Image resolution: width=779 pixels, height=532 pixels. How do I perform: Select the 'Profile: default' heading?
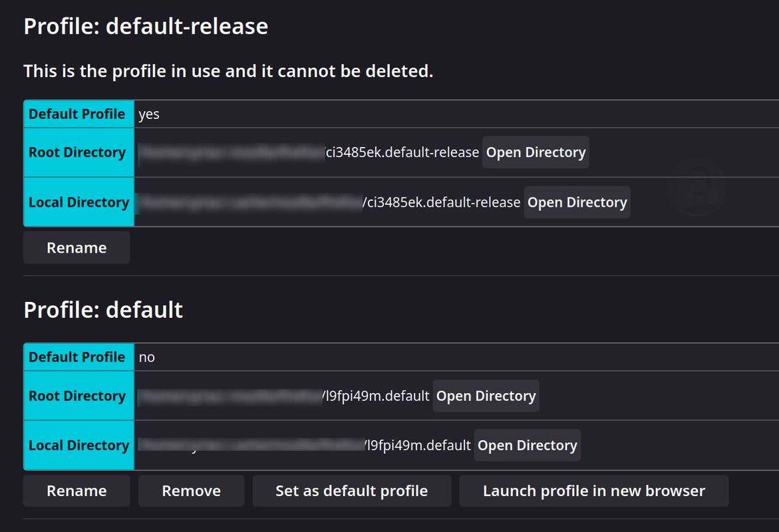point(103,309)
